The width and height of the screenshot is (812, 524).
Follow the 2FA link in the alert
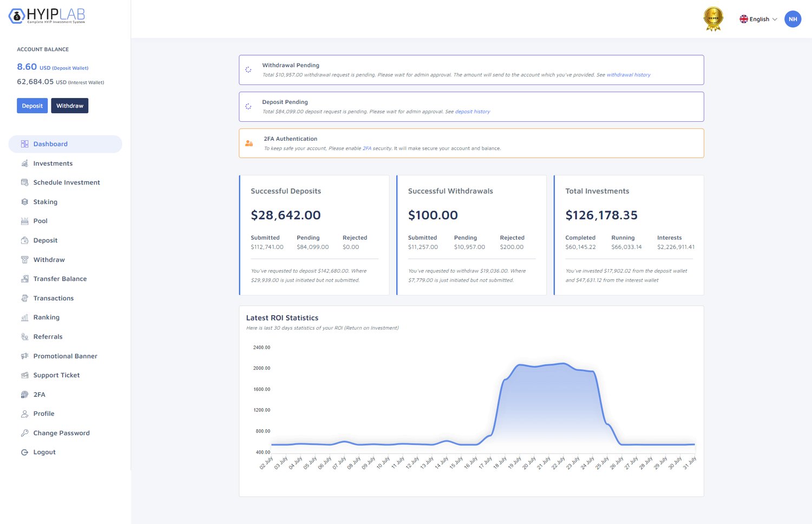coord(367,148)
